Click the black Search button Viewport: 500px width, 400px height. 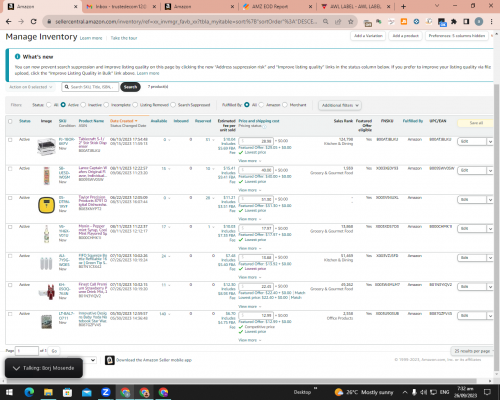130,87
